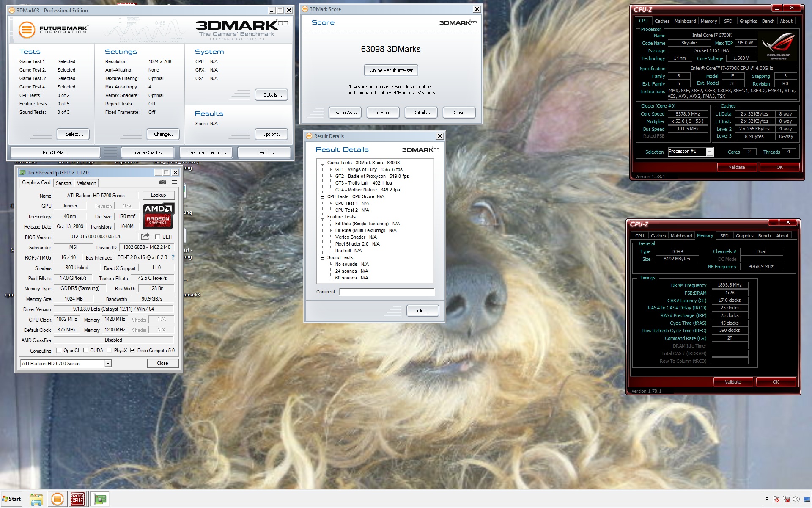The width and height of the screenshot is (812, 508).
Task: Click the Save As... button
Action: pyautogui.click(x=346, y=113)
